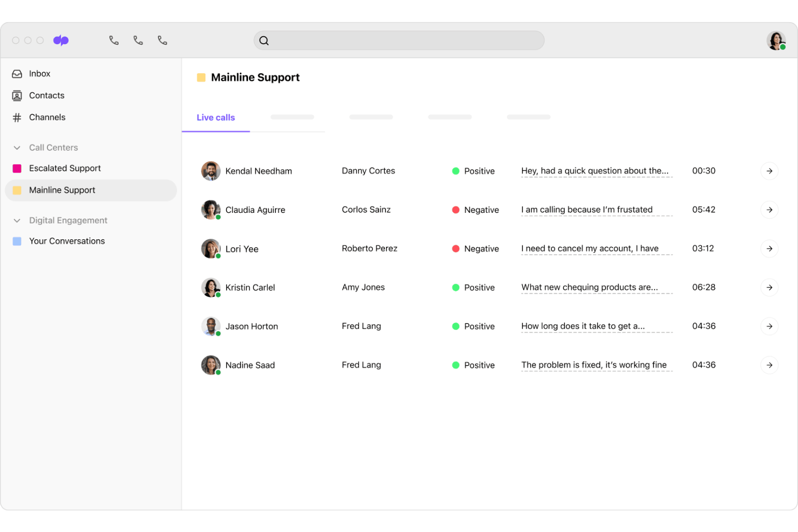Open Mainline Support call center
Screen dimensions: 798x532
[91, 190]
